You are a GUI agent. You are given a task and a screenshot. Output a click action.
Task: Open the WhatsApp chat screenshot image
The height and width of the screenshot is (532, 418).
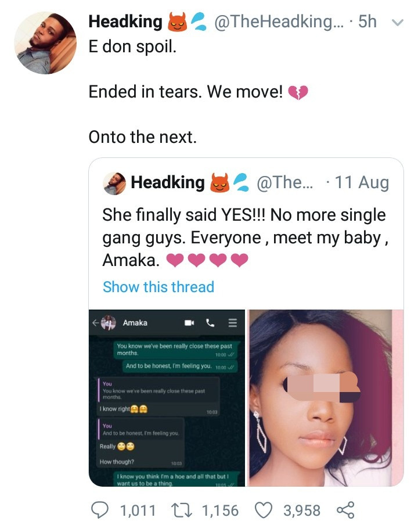coord(167,398)
